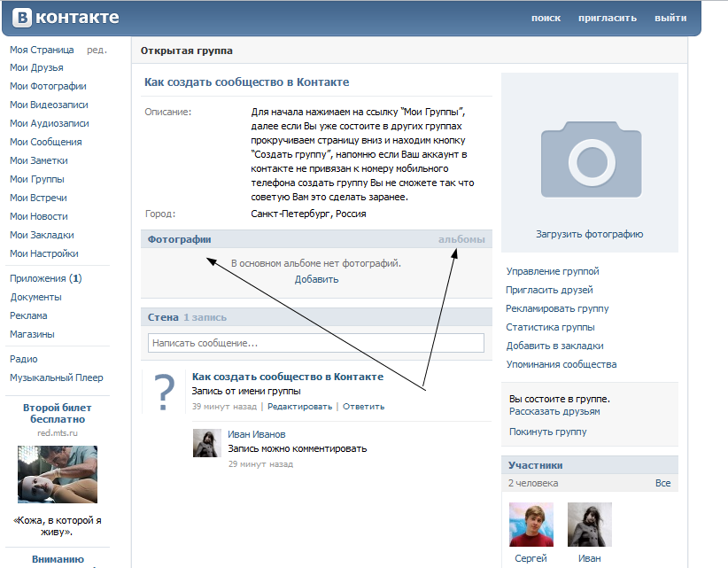Click Добавить в закладки

(x=554, y=346)
